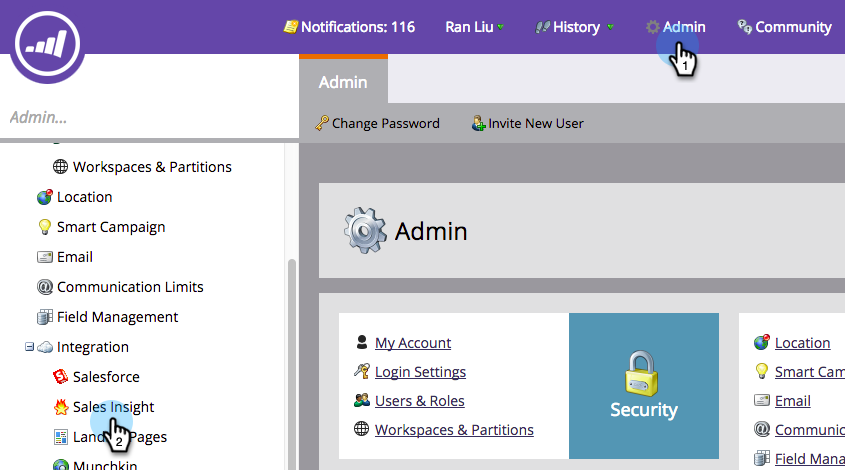
Task: Open the Ran Liu user dropdown
Action: [x=475, y=27]
